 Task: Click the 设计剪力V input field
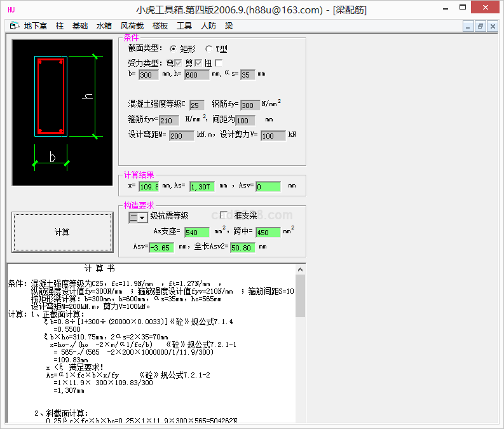point(273,136)
